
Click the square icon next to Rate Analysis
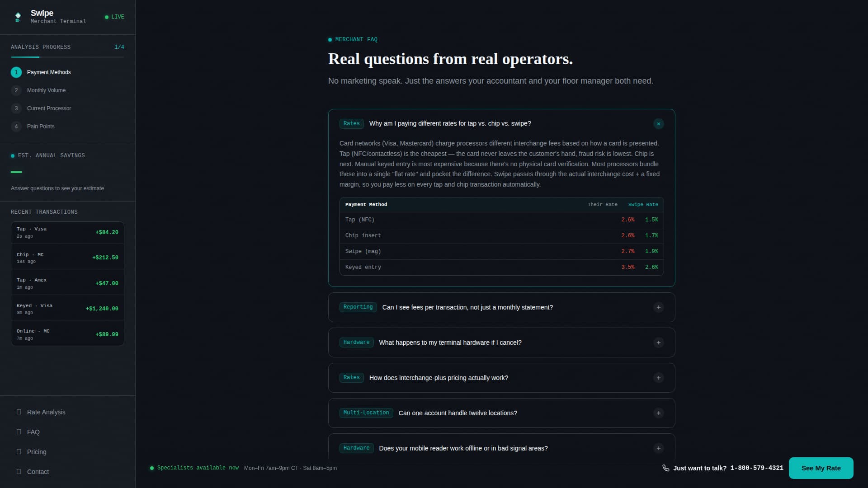(x=19, y=412)
